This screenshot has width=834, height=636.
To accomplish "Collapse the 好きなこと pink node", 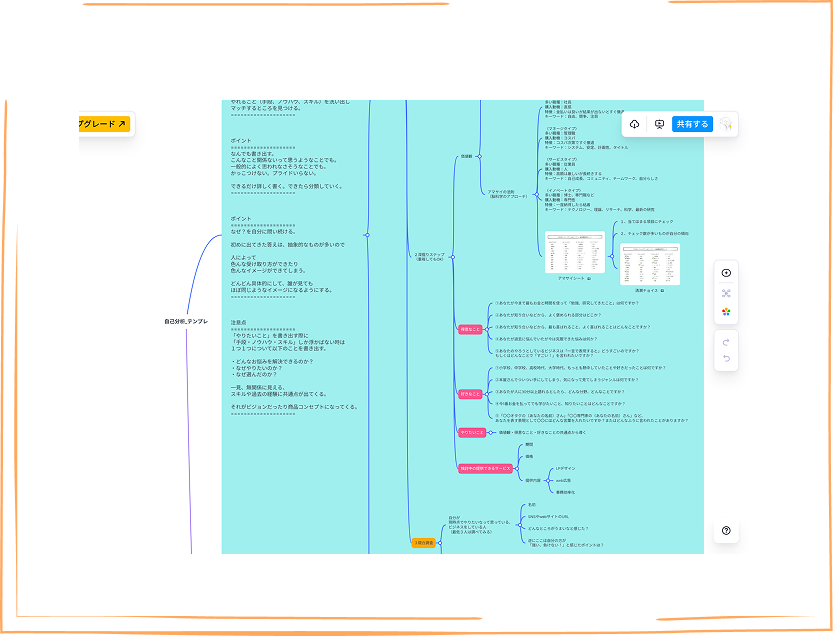I will coord(488,394).
